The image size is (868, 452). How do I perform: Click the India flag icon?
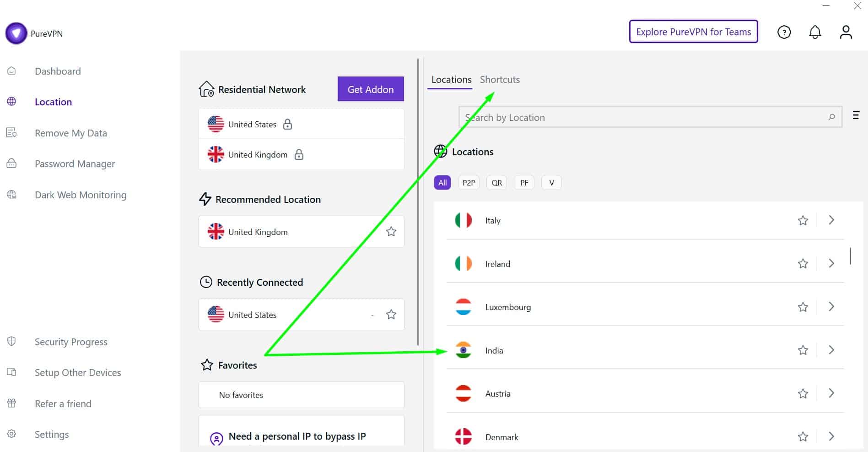tap(463, 350)
